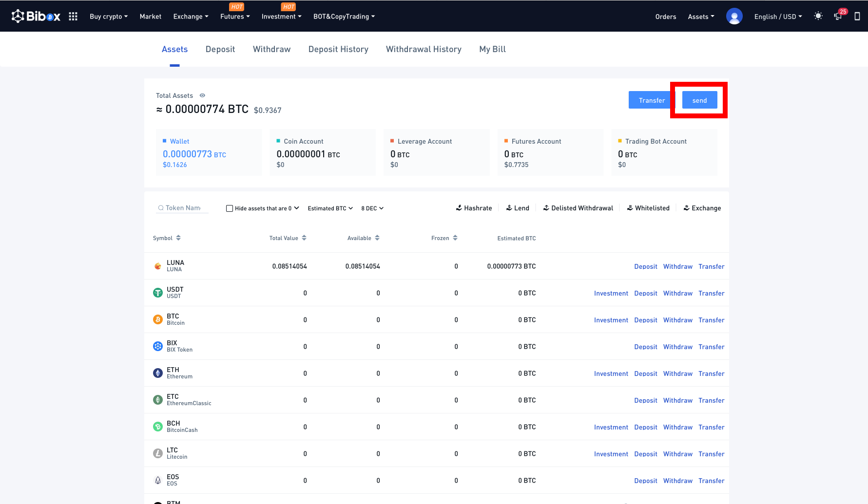Open announcements with 25 badge
The height and width of the screenshot is (504, 868).
(x=838, y=16)
